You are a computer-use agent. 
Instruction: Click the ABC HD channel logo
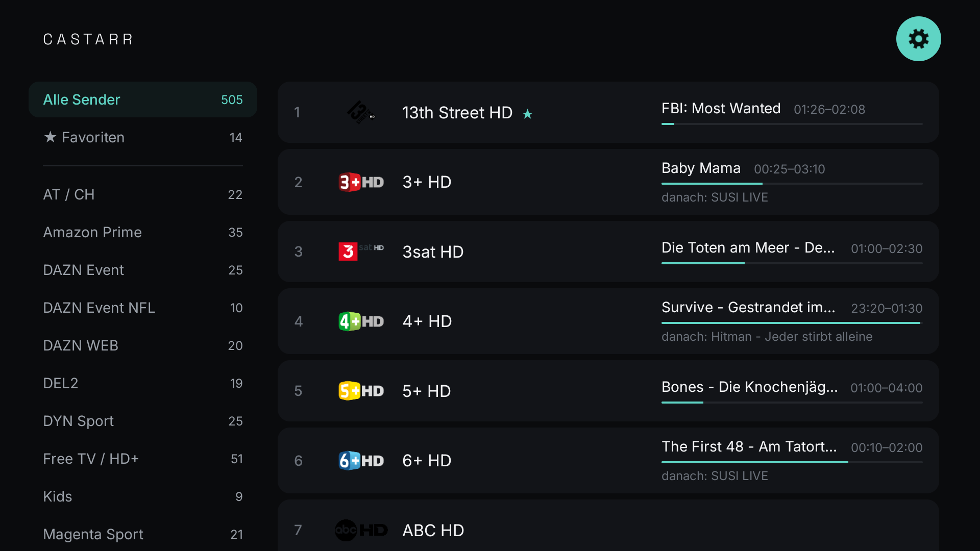tap(361, 530)
